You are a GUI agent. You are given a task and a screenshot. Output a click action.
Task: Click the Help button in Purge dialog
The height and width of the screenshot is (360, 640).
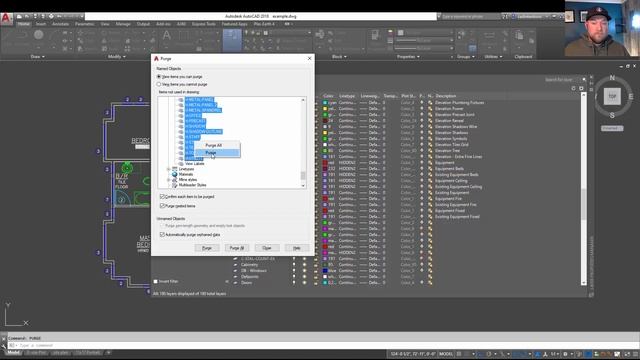(297, 248)
